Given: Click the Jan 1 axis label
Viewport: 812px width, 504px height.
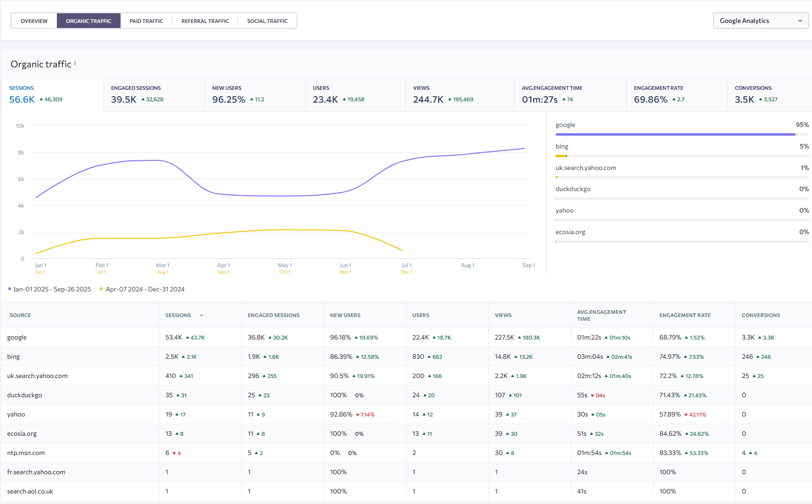Looking at the screenshot, I should 41,265.
